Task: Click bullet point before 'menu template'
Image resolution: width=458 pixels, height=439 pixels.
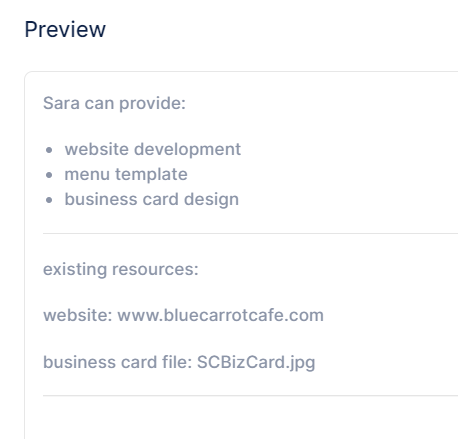Action: [49, 175]
